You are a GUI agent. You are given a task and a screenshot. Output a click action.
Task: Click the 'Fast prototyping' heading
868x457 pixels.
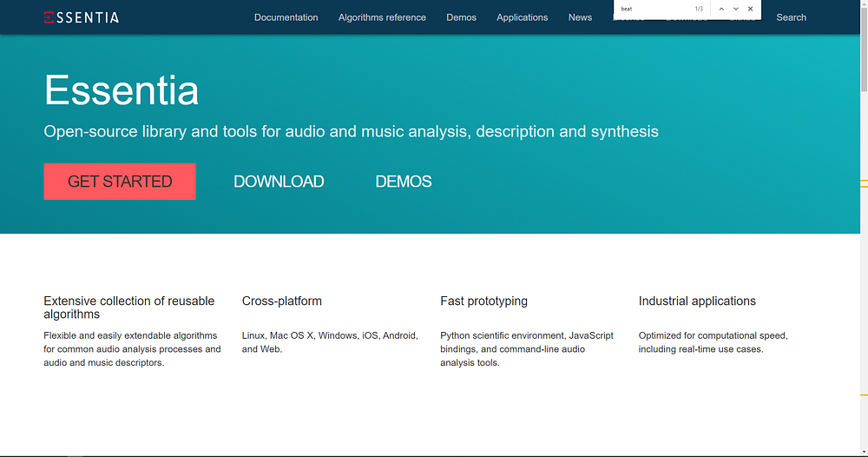(483, 301)
